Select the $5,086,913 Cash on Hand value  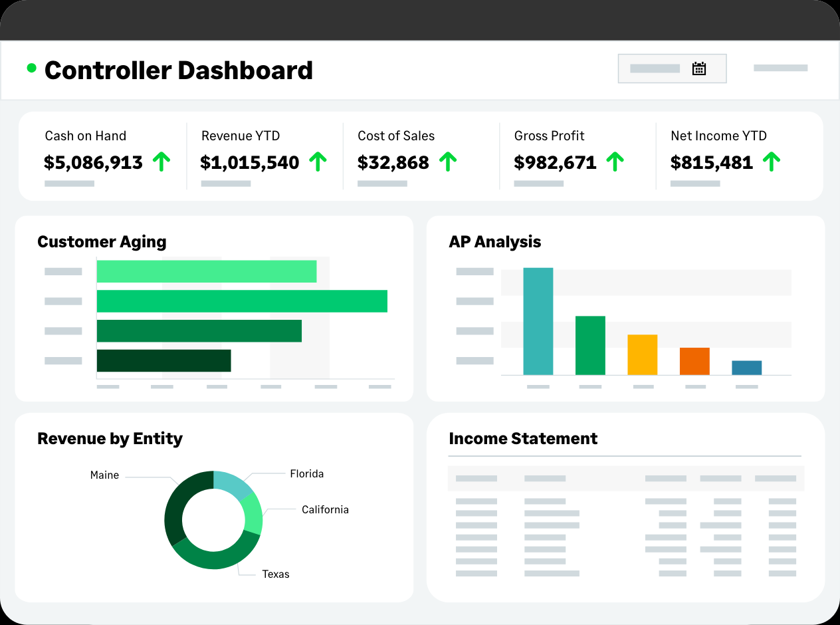click(93, 162)
